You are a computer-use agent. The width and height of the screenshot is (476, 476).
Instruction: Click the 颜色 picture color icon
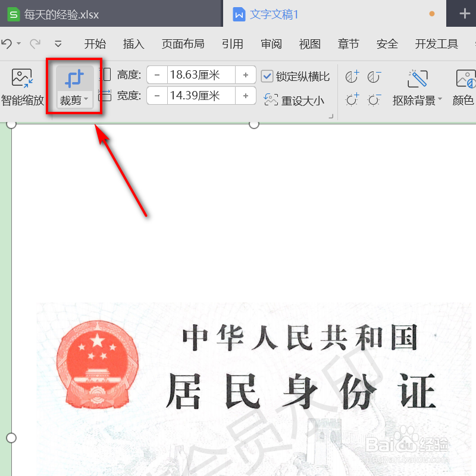coord(466,79)
